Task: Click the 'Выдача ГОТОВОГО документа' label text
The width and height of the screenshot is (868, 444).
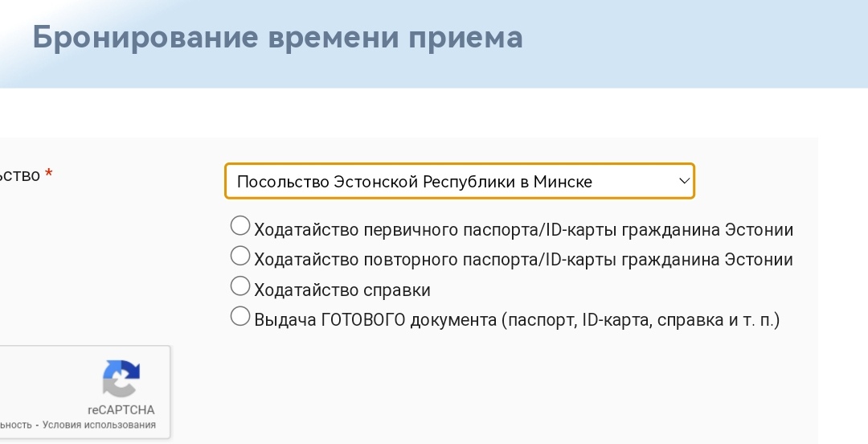Action: (x=517, y=320)
